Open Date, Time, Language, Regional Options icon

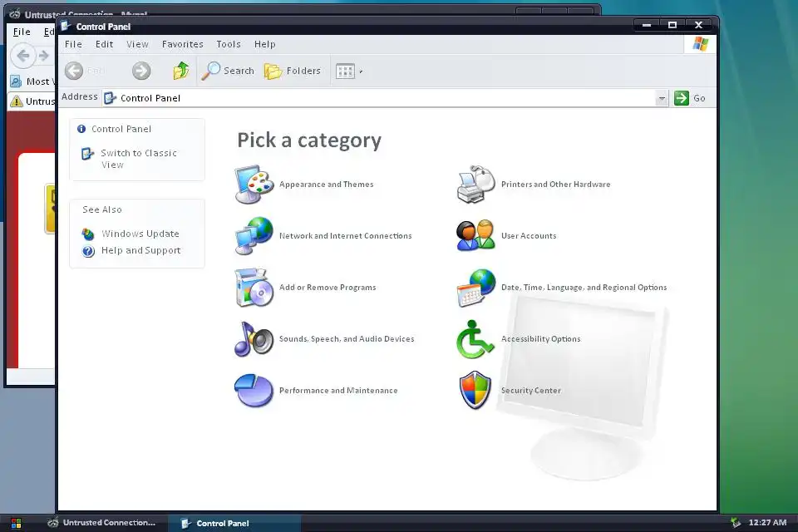click(x=475, y=287)
